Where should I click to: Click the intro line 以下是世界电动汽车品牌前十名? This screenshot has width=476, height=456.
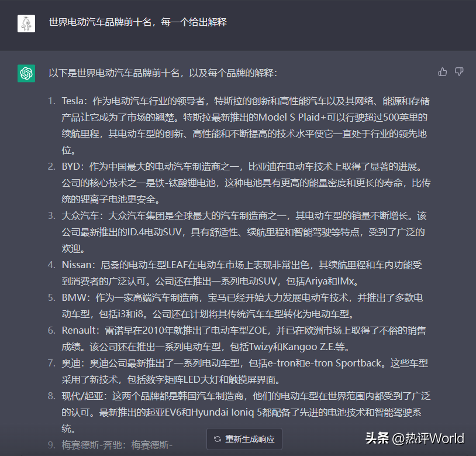click(x=163, y=73)
